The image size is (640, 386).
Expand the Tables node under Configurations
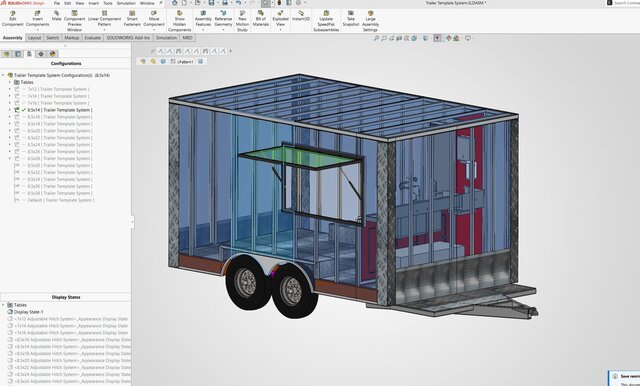click(x=10, y=82)
